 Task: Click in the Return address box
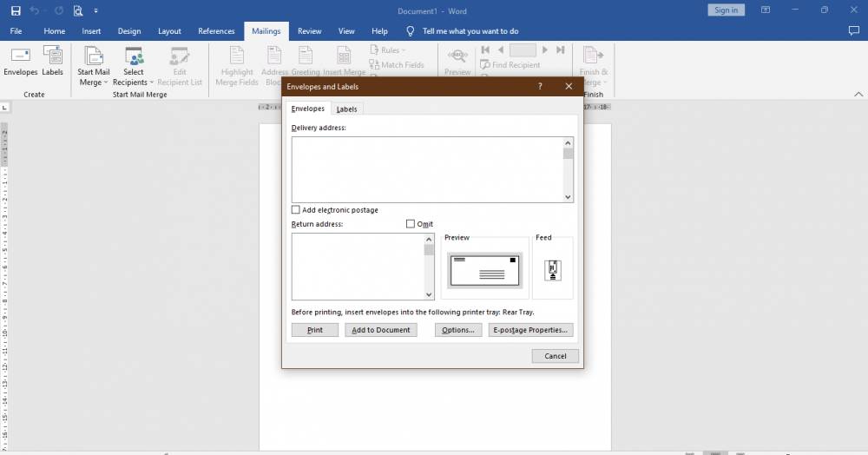click(x=358, y=267)
